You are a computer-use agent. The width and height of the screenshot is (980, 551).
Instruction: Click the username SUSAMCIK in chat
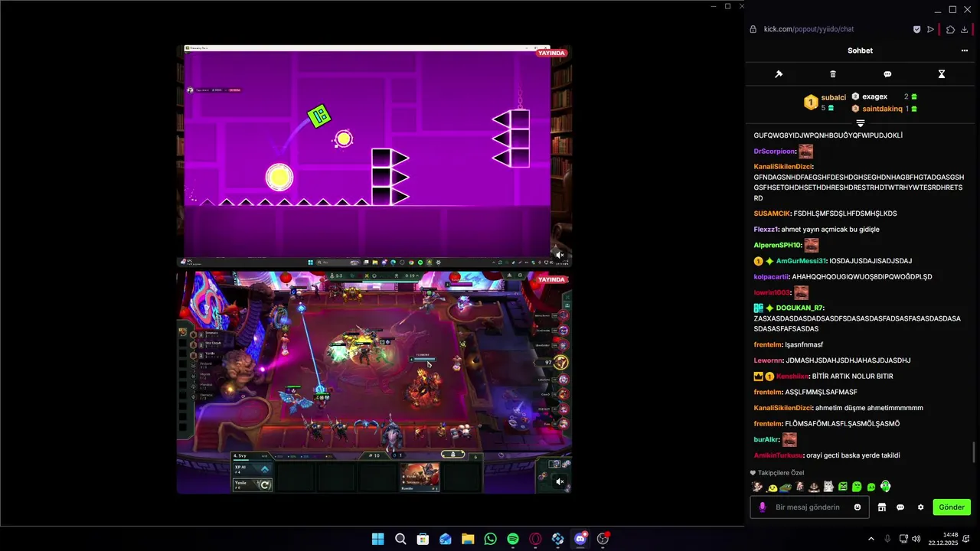[x=772, y=214]
